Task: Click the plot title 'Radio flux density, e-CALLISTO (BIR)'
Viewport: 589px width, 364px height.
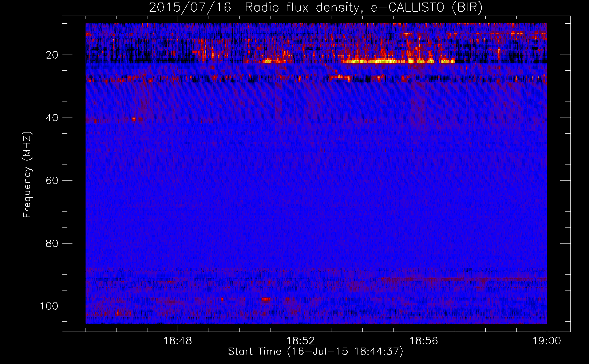Action: [363, 8]
